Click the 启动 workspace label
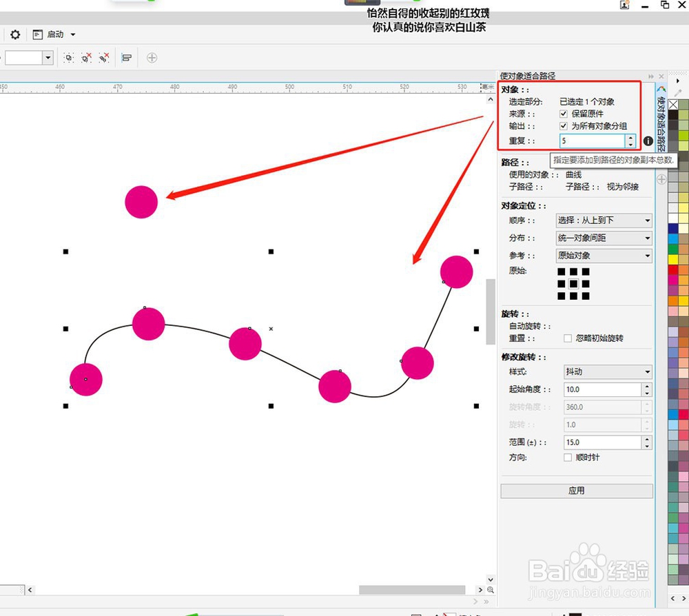The height and width of the screenshot is (616, 689). coord(55,34)
